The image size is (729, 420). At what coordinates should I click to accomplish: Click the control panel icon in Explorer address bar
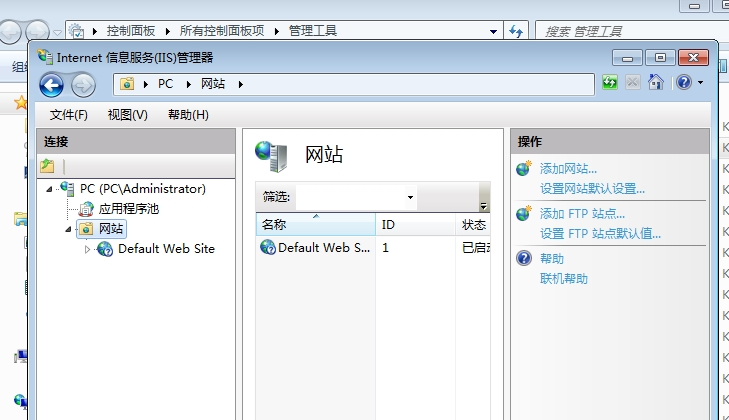point(77,31)
